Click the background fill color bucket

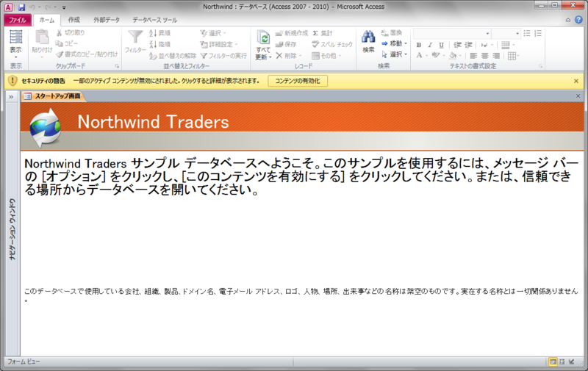(x=453, y=55)
